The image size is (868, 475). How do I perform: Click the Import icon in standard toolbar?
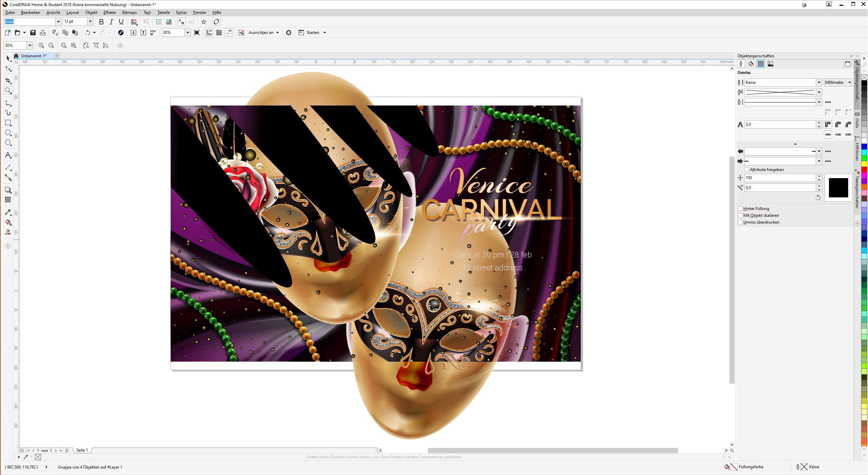(133, 33)
